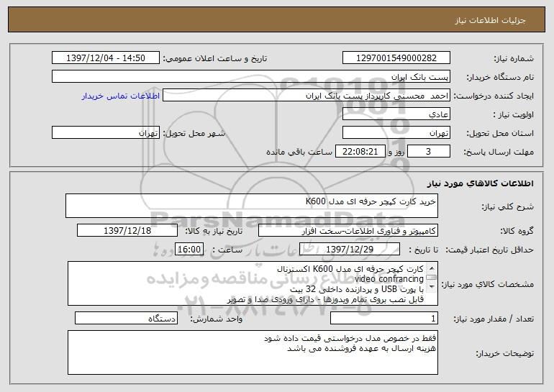Click the مهلت ارسال پاسخ label

pyautogui.click(x=499, y=152)
